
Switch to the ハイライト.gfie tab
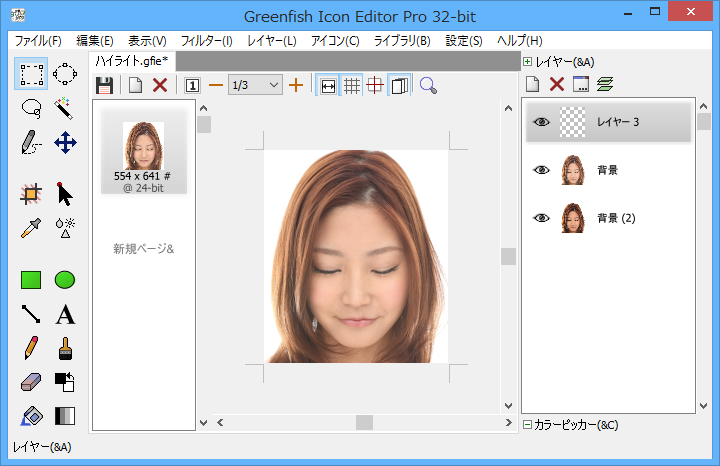click(x=132, y=62)
